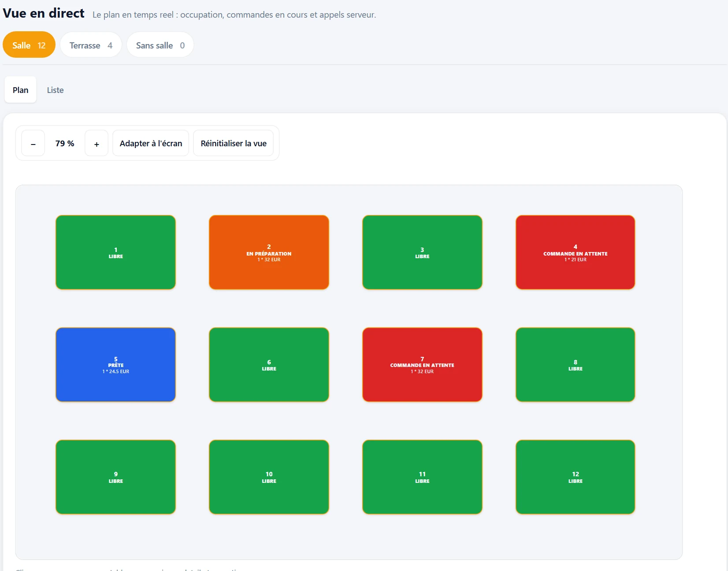Zoom out with the minus button
The image size is (728, 571).
pos(33,143)
